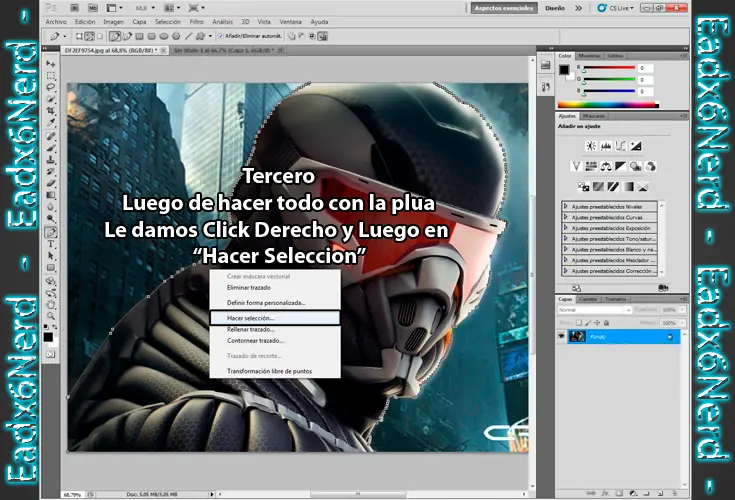Screen dimensions: 735x500
Task: Switch to the Máscaras tab
Action: click(594, 116)
